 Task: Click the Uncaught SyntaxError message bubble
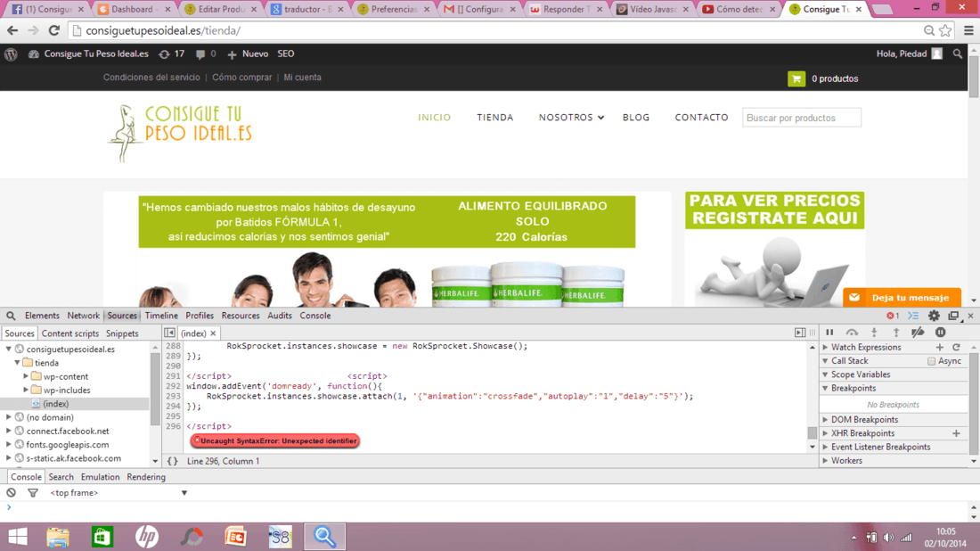275,441
